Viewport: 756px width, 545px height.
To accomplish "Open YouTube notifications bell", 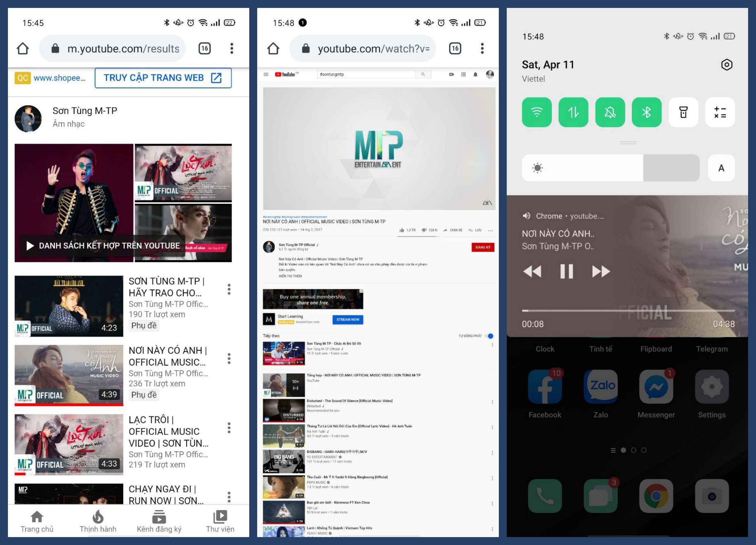I will (x=475, y=74).
